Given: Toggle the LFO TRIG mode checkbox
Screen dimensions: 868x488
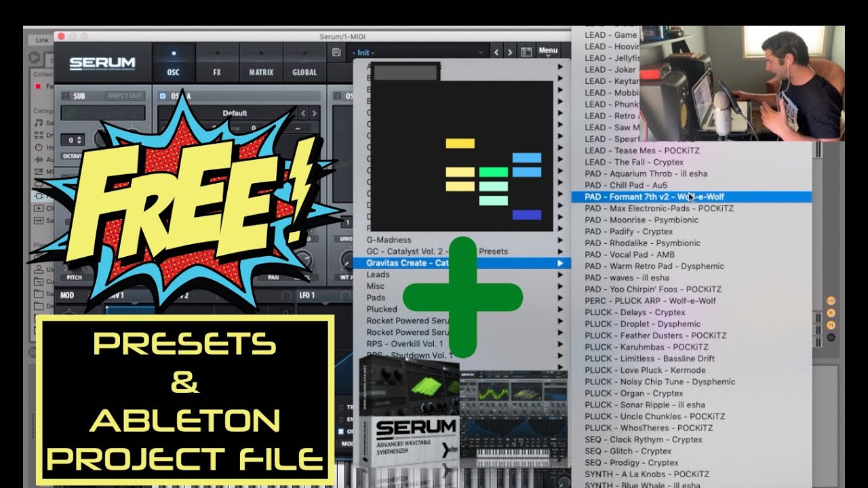Looking at the screenshot, I should click(340, 407).
